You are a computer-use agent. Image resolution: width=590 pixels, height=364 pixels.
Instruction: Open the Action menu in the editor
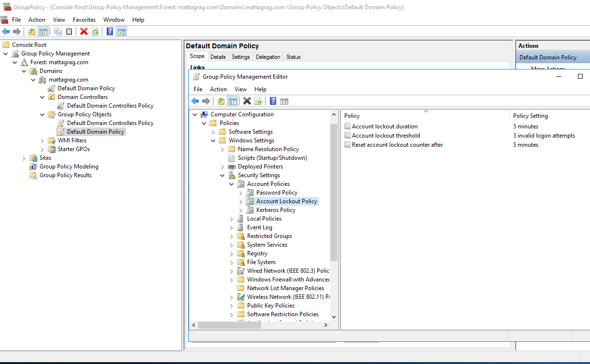click(218, 89)
